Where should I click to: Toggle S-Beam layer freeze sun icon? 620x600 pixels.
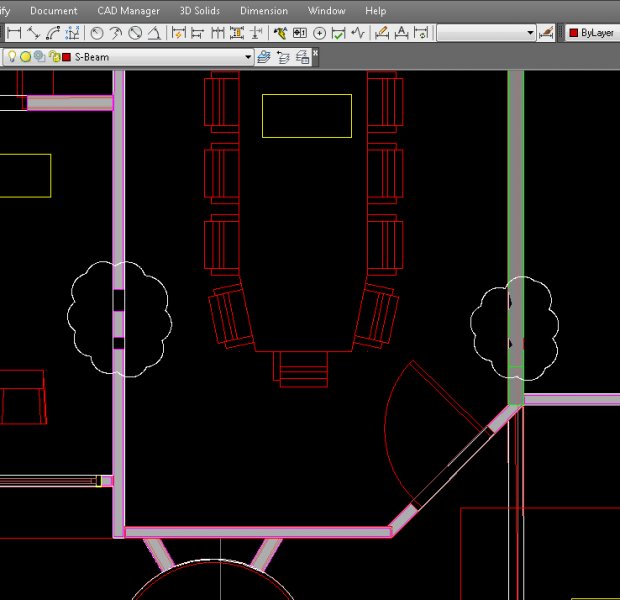[x=26, y=57]
